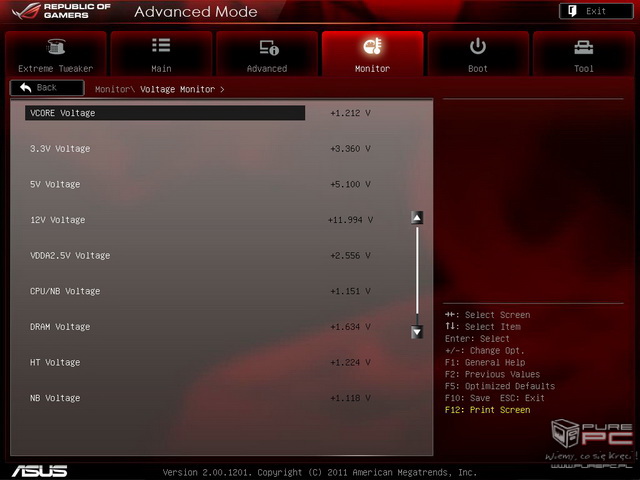Click the Back arrow icon
The height and width of the screenshot is (480, 640).
(26, 88)
